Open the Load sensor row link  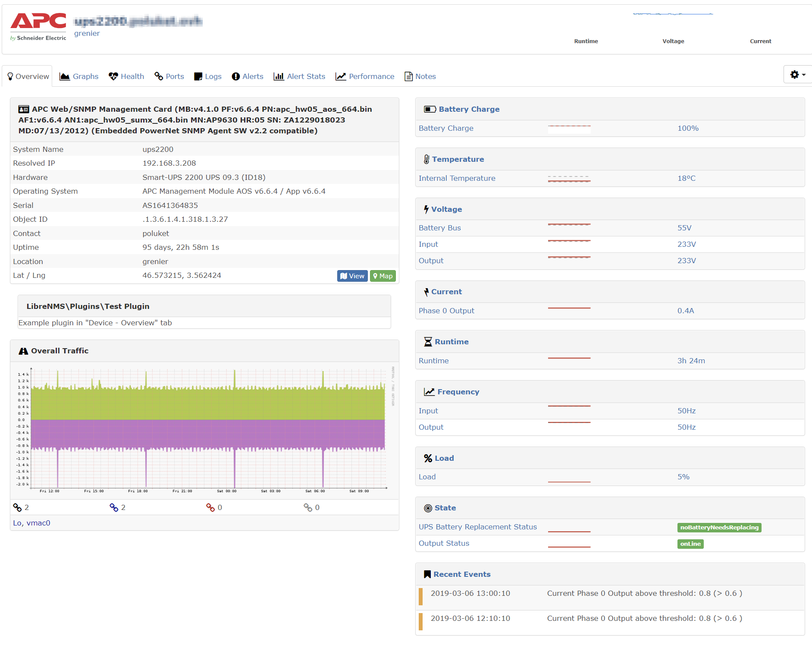pyautogui.click(x=427, y=477)
